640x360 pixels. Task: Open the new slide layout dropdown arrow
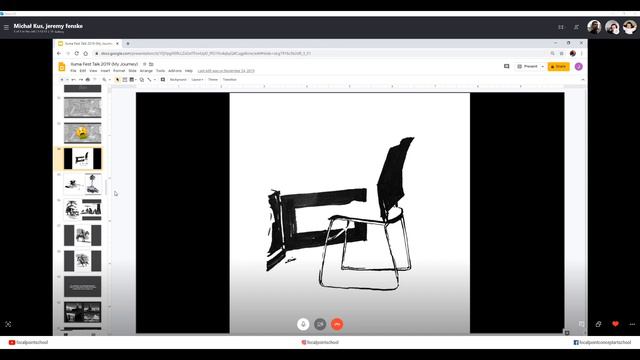click(67, 80)
